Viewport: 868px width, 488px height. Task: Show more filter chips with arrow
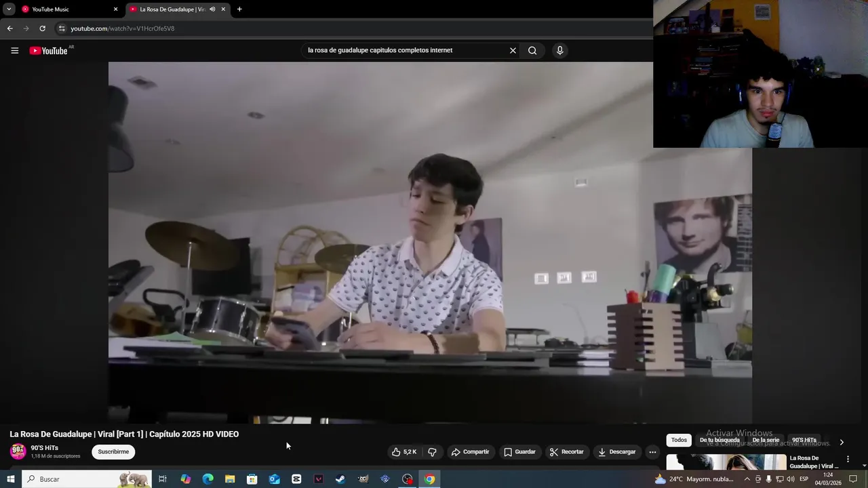(842, 442)
